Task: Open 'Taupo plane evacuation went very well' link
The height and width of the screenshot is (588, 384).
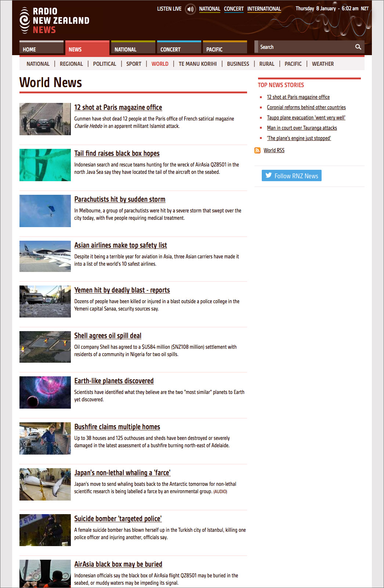Action: click(x=306, y=118)
